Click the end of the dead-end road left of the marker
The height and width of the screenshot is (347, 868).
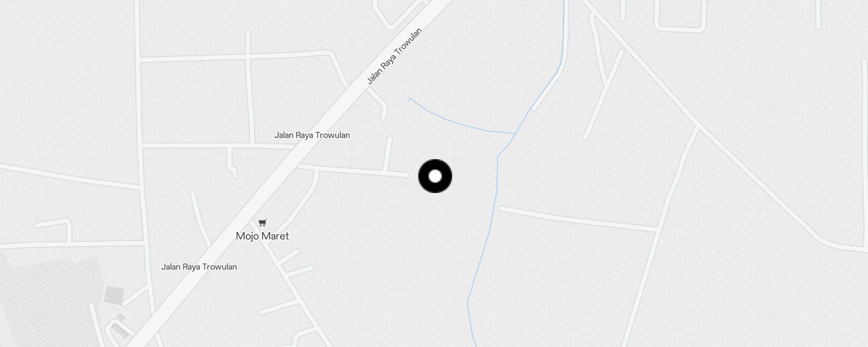406,175
